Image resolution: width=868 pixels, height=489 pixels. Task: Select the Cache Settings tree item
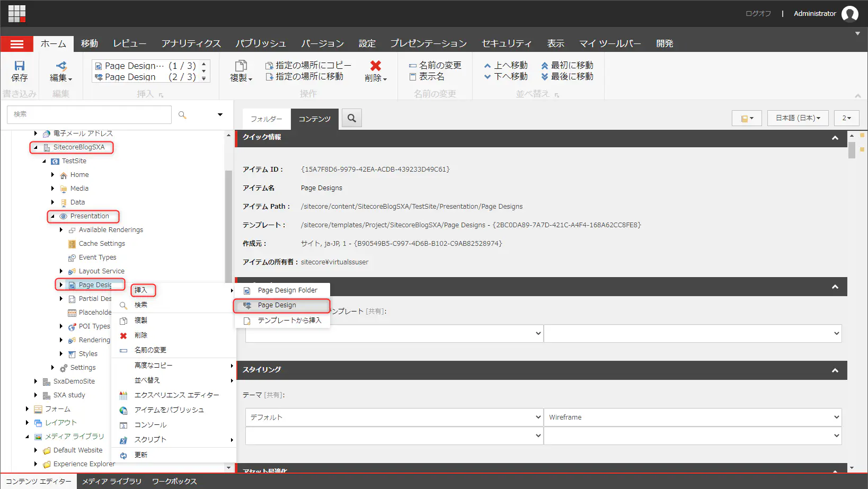102,244
